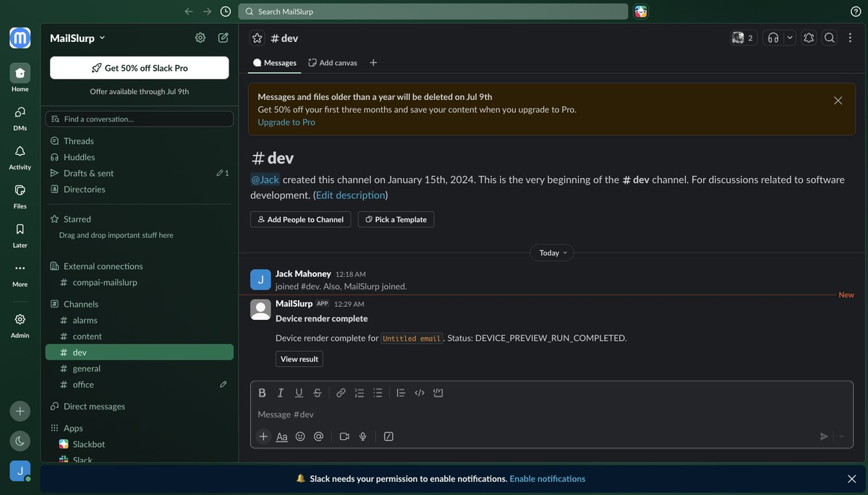Image resolution: width=868 pixels, height=495 pixels.
Task: Compose a new message with pencil icon
Action: click(x=224, y=38)
